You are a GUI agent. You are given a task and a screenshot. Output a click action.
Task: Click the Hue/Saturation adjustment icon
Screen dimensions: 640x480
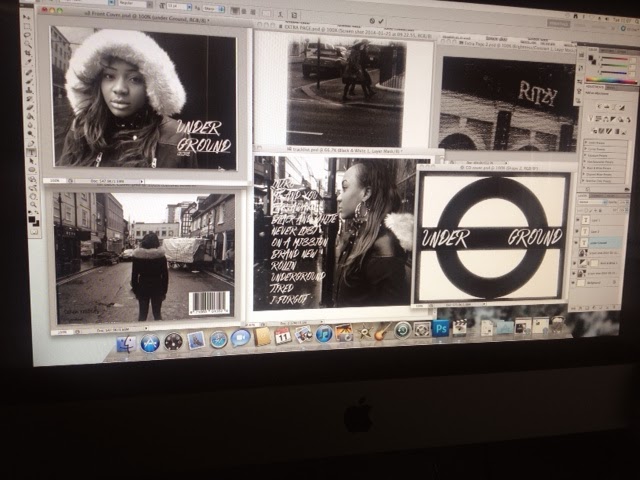[x=598, y=119]
